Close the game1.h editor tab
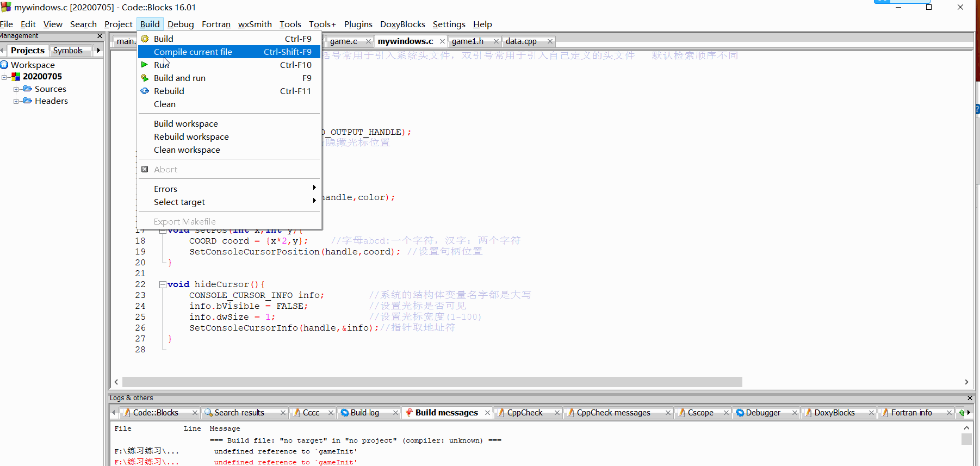980x466 pixels. (496, 41)
